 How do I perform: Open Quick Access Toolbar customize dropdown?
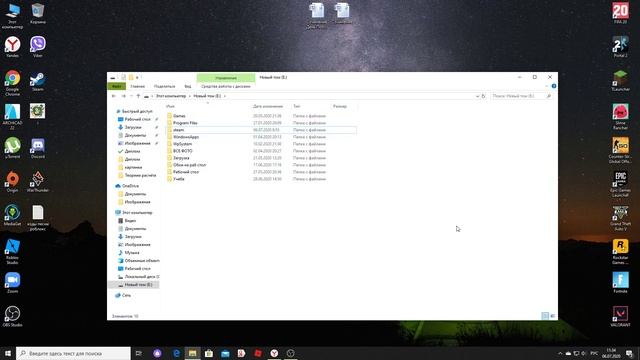point(138,78)
